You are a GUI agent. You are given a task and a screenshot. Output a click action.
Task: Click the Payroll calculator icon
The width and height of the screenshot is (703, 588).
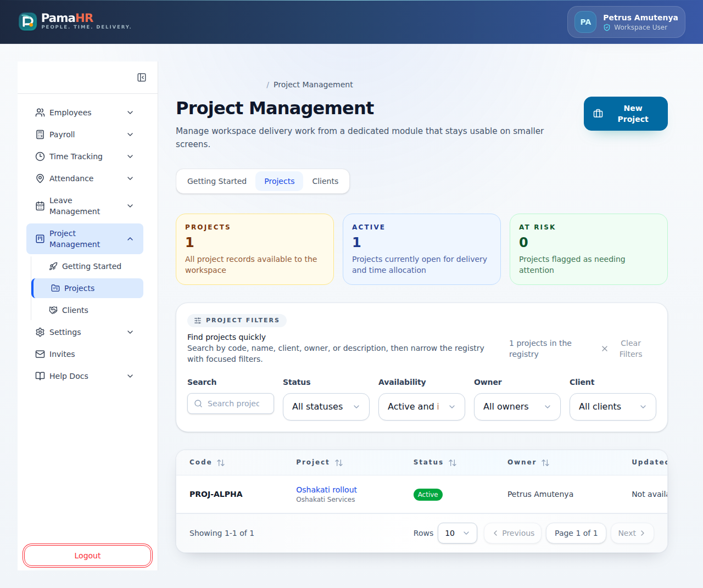[40, 135]
